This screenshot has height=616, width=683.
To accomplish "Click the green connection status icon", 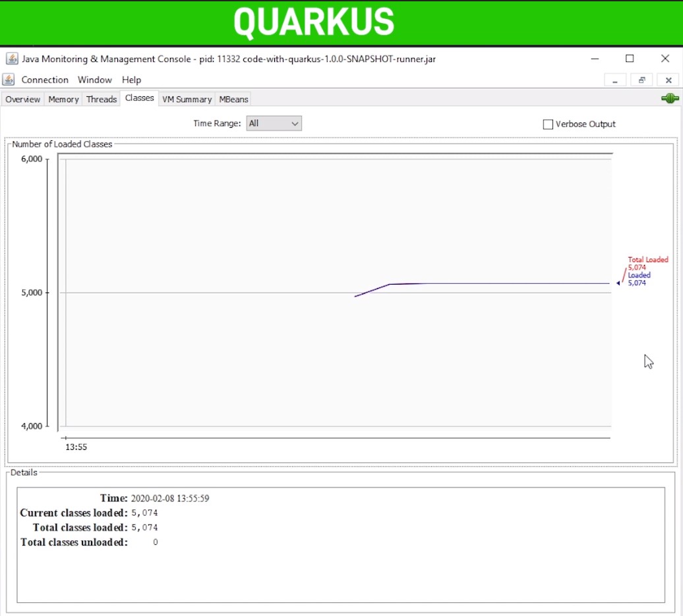I will click(668, 98).
